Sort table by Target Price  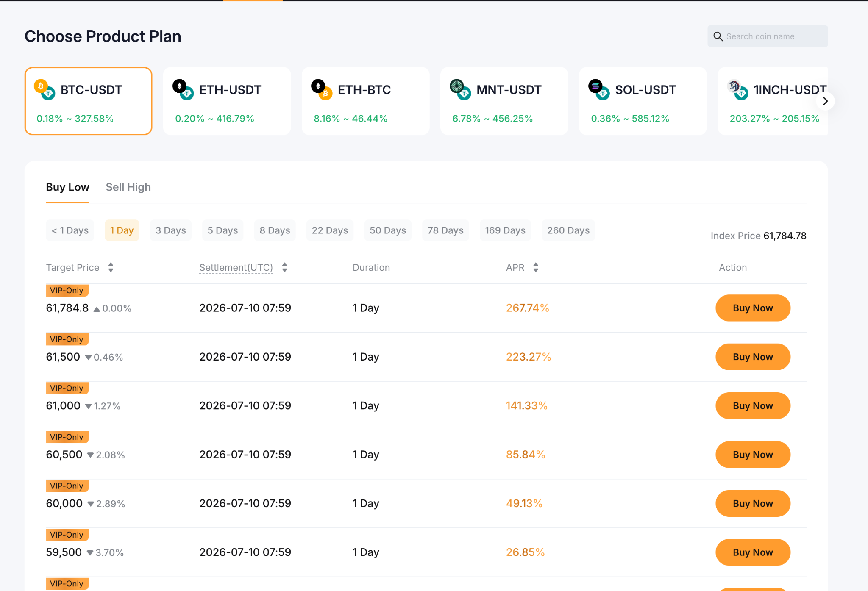coord(111,267)
